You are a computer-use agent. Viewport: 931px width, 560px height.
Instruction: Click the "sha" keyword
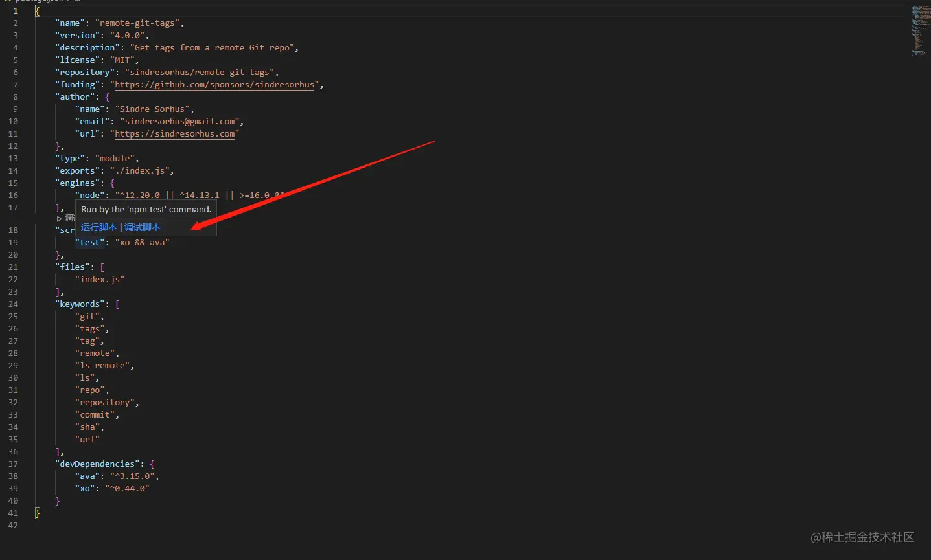pyautogui.click(x=87, y=427)
